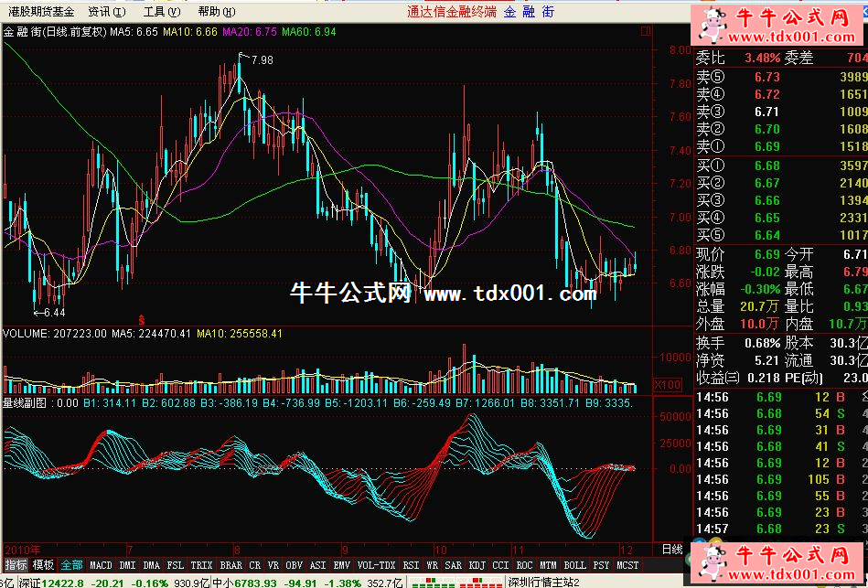Image resolution: width=868 pixels, height=588 pixels.
Task: Apply the BOLL indicator
Action: [x=574, y=565]
